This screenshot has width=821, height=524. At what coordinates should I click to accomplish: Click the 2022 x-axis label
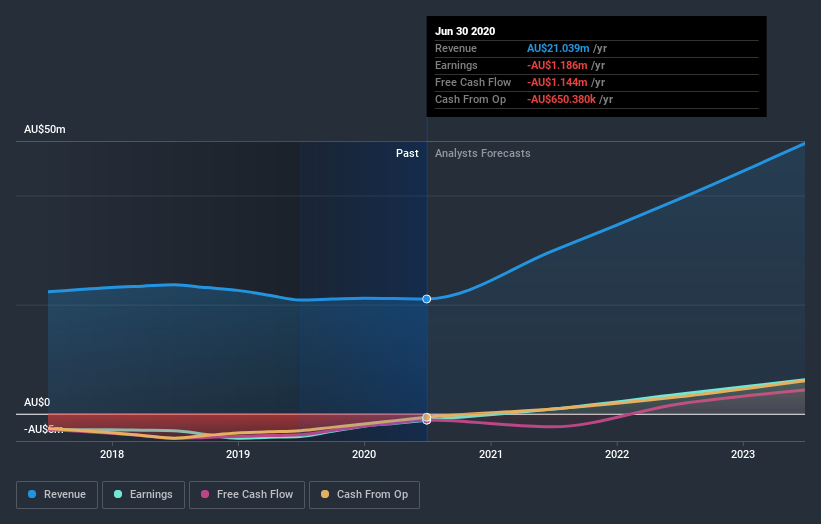(x=617, y=454)
